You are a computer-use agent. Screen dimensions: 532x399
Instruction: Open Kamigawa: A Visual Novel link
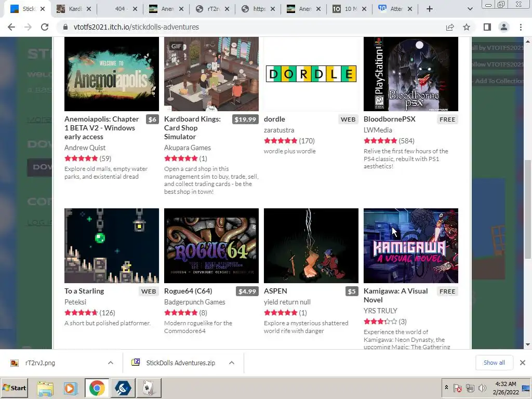point(395,296)
